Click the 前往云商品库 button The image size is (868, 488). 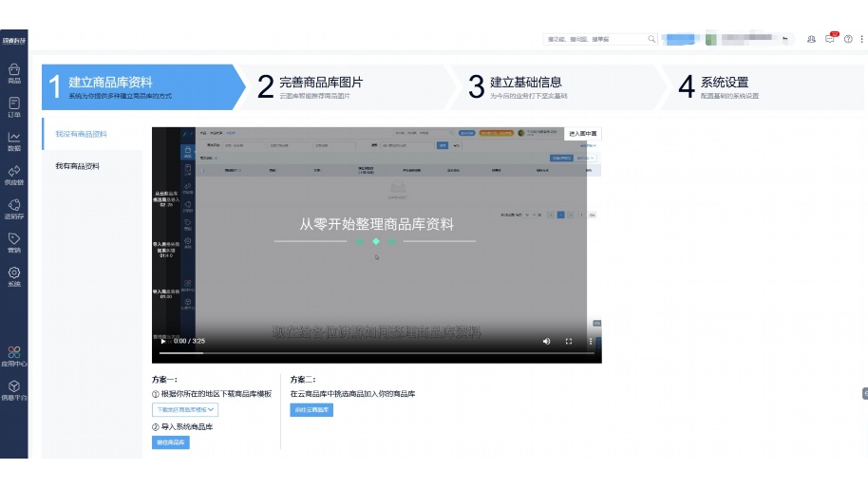tap(311, 410)
